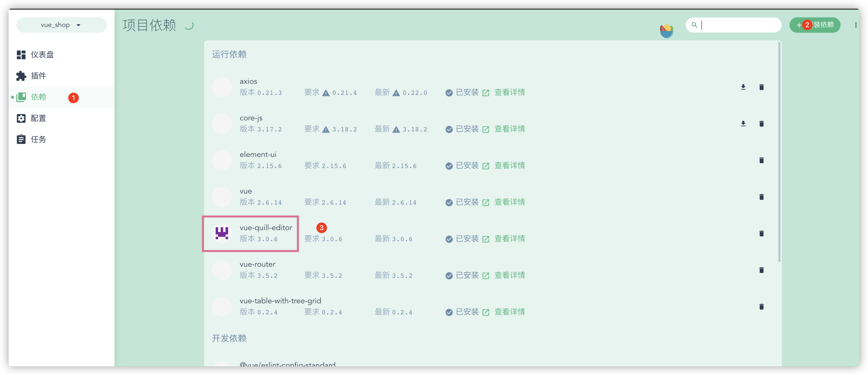Click the vue-table-with-tree-grid package name
This screenshot has width=868, height=375.
[280, 301]
